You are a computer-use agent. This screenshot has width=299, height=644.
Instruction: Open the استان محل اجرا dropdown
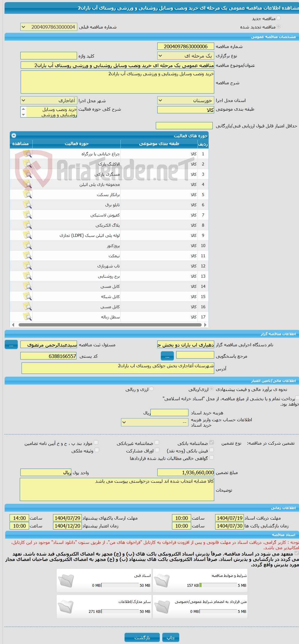(x=186, y=100)
